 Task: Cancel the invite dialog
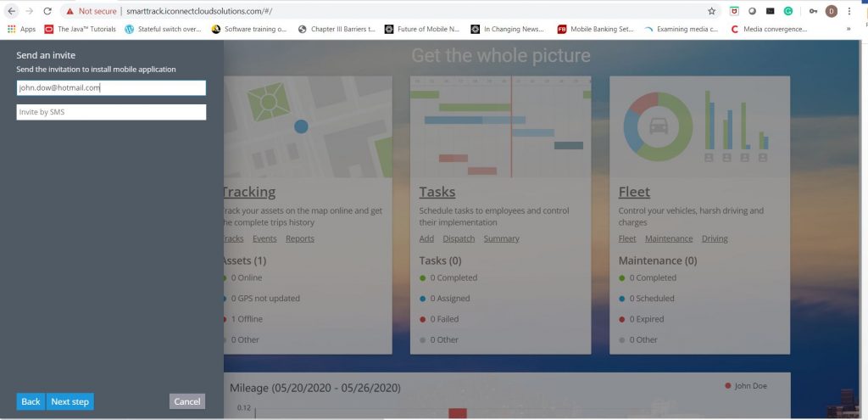pos(186,401)
